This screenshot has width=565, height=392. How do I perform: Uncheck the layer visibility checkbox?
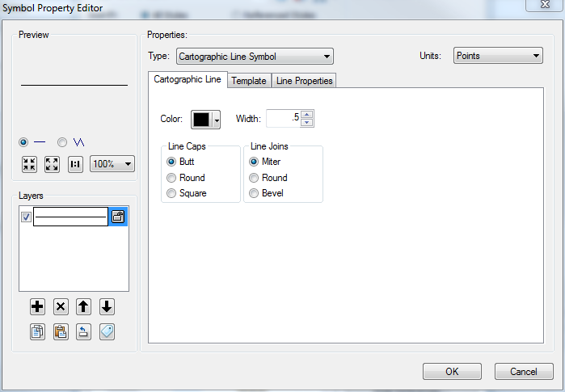pyautogui.click(x=26, y=217)
